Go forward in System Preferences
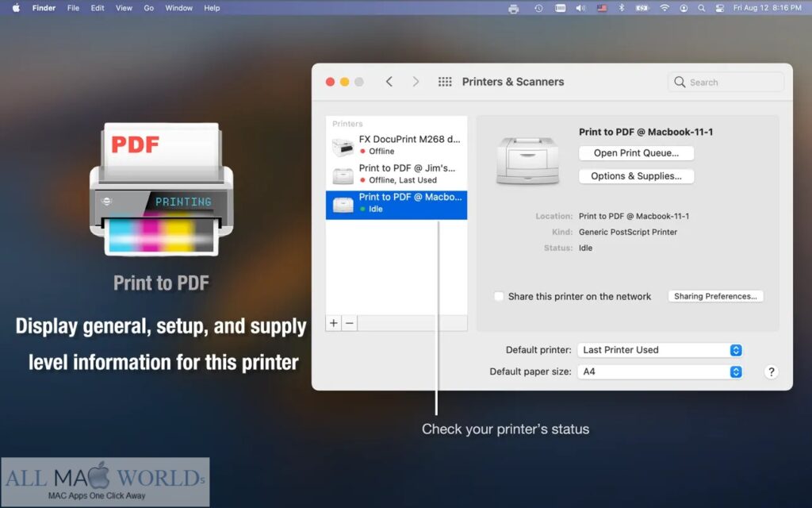 [x=416, y=82]
